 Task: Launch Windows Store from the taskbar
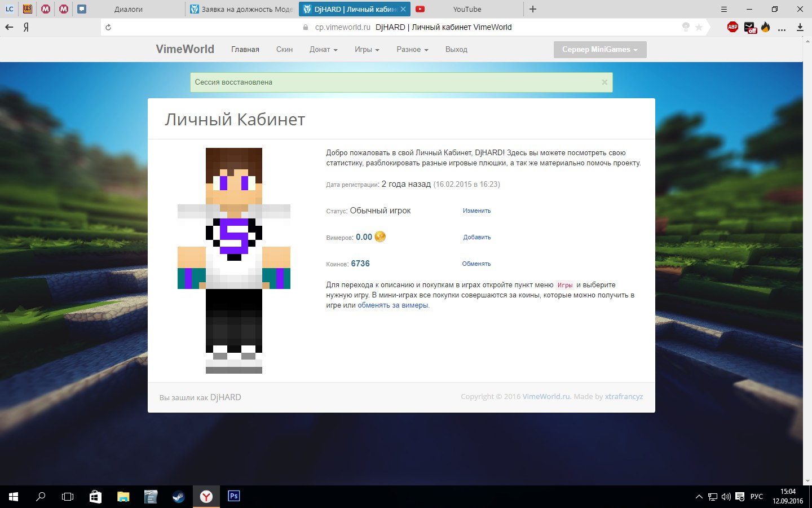coord(95,497)
